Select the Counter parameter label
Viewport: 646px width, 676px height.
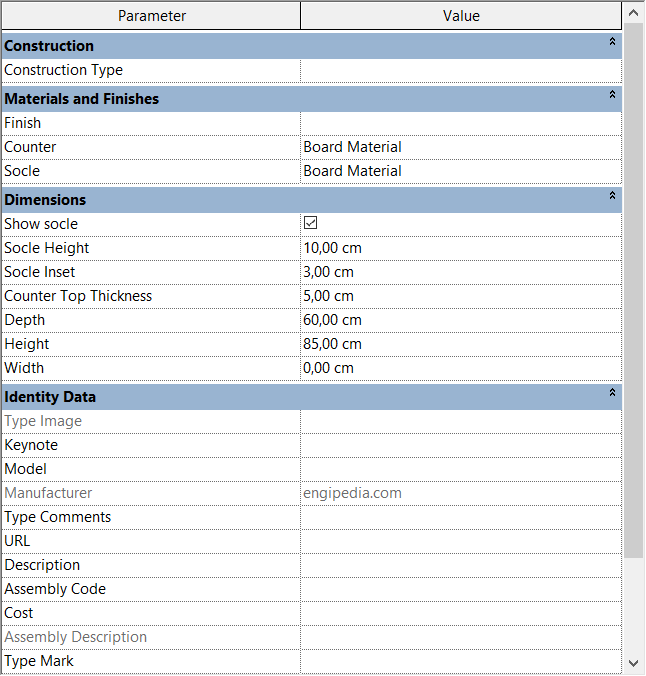click(x=30, y=147)
